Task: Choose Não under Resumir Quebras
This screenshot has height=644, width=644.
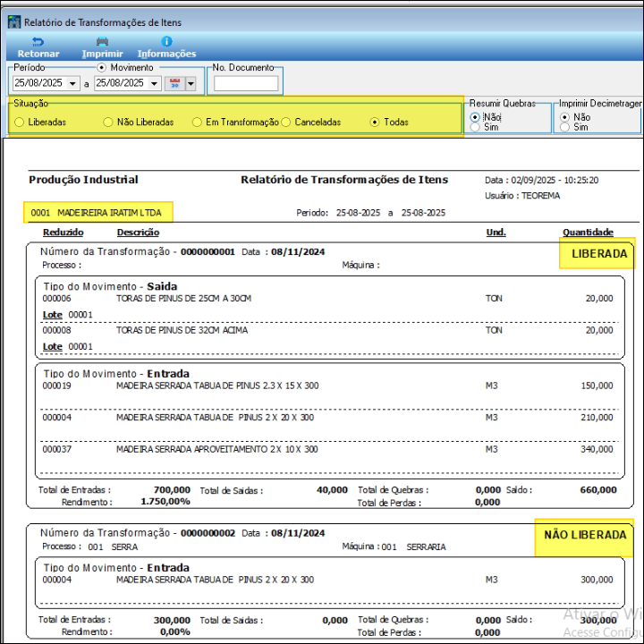Action: (475, 117)
